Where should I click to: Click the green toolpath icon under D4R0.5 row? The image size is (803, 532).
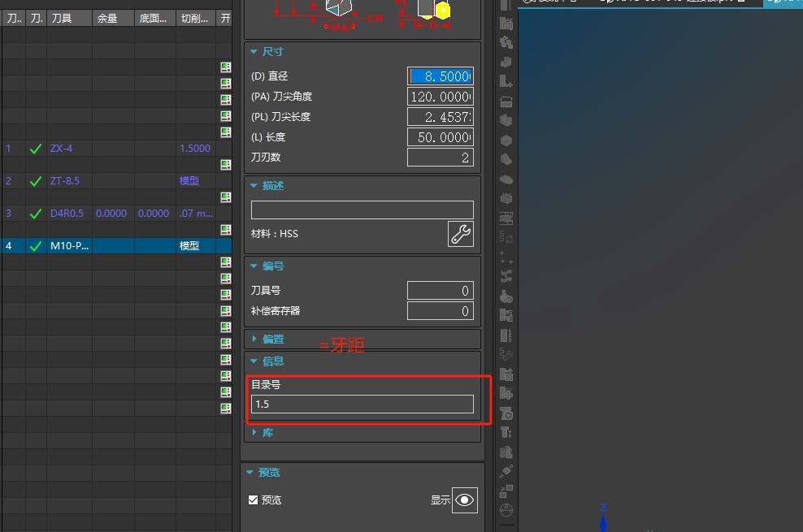tap(225, 229)
